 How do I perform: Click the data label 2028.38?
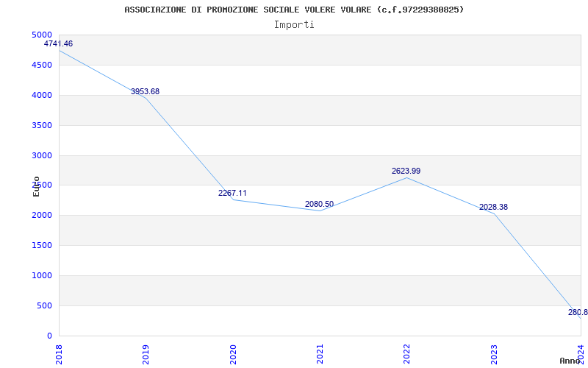point(493,207)
